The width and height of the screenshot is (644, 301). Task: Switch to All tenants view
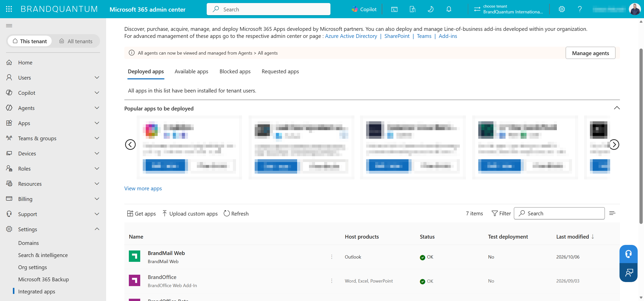76,41
